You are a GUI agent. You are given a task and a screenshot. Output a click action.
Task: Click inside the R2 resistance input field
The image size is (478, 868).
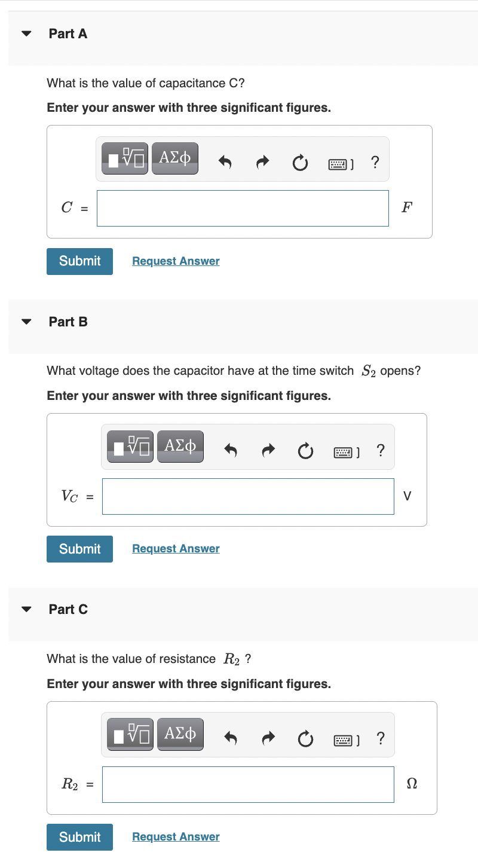click(248, 784)
